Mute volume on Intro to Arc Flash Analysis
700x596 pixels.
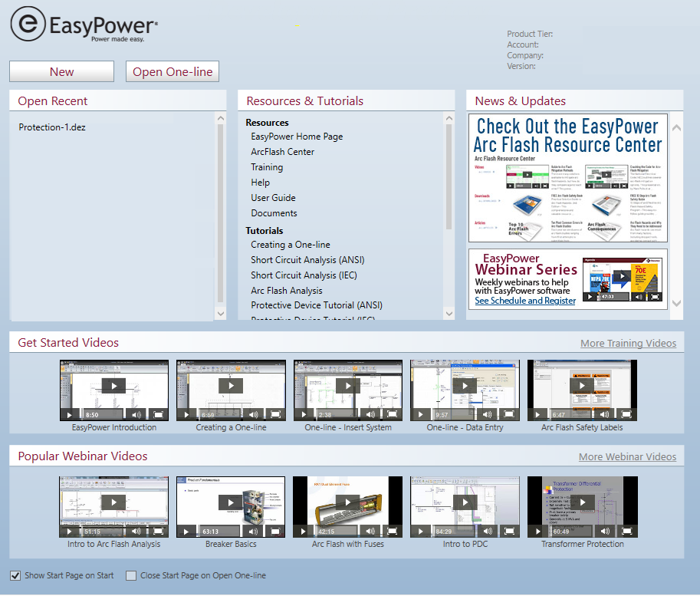click(136, 532)
